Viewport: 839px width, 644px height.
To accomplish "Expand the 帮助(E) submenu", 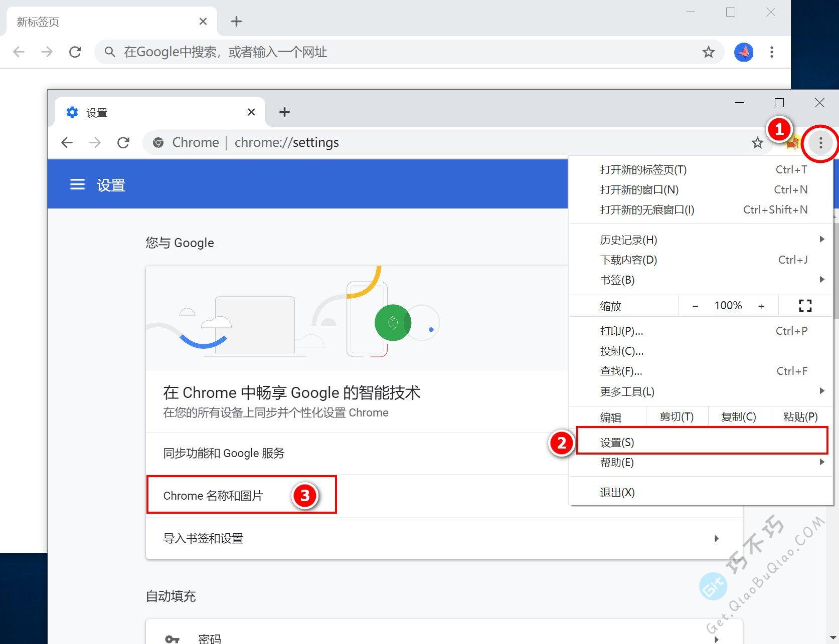I will [701, 462].
